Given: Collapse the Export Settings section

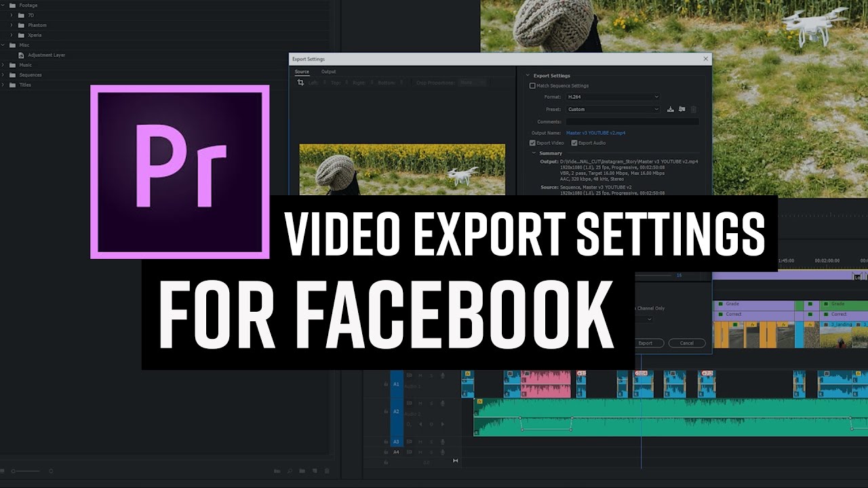Looking at the screenshot, I should [x=528, y=76].
